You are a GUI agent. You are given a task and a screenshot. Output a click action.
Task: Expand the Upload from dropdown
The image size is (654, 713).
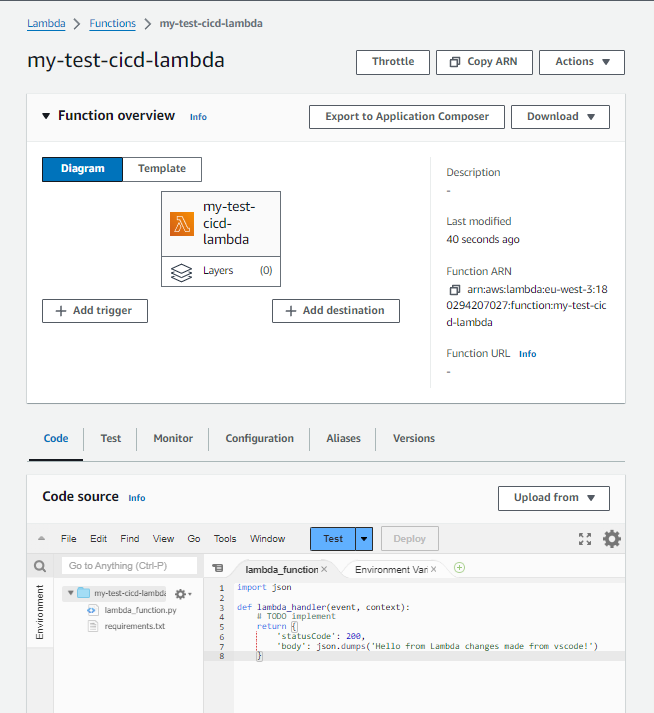[x=553, y=498]
